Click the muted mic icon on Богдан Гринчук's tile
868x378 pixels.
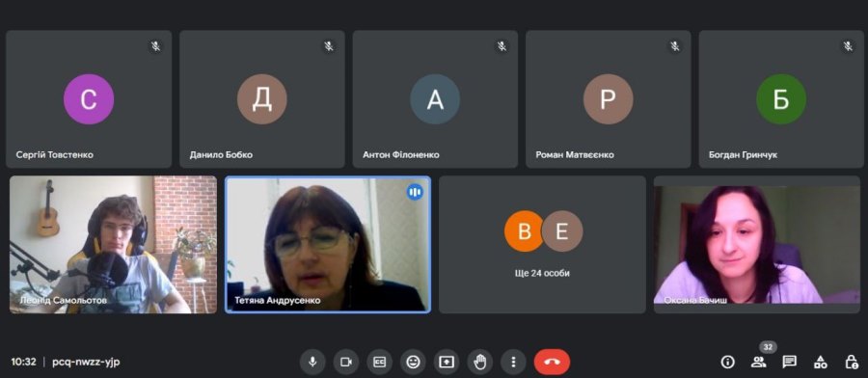click(848, 46)
